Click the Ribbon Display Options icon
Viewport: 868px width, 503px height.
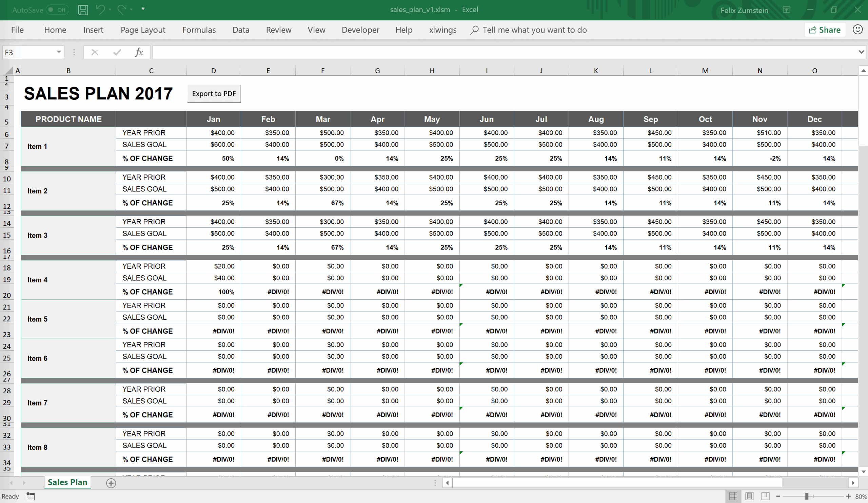click(x=786, y=10)
